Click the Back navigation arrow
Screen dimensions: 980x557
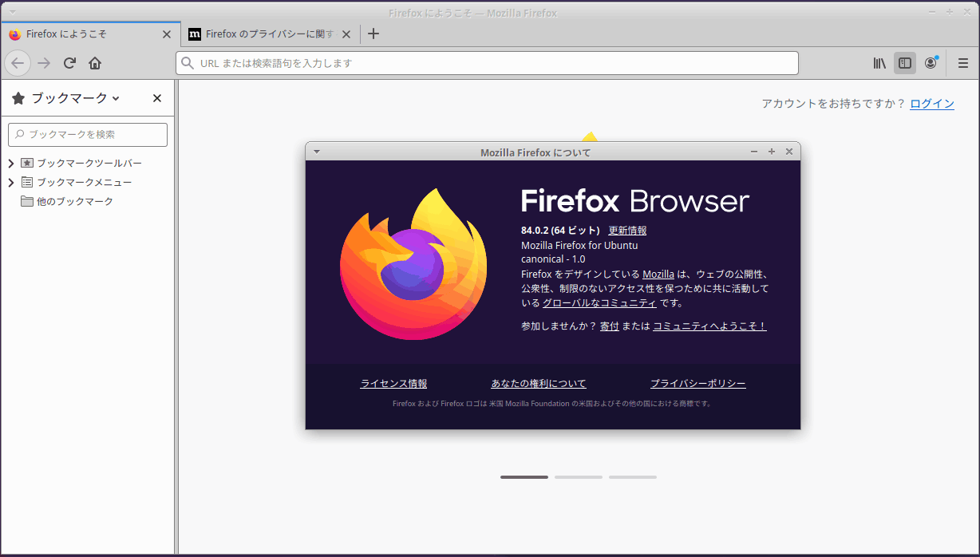click(18, 63)
